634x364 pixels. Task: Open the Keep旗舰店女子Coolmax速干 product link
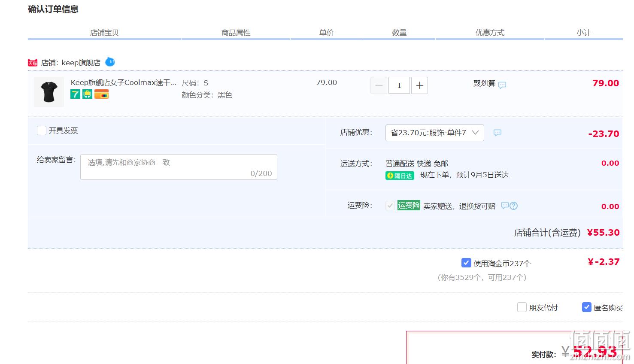tap(123, 82)
